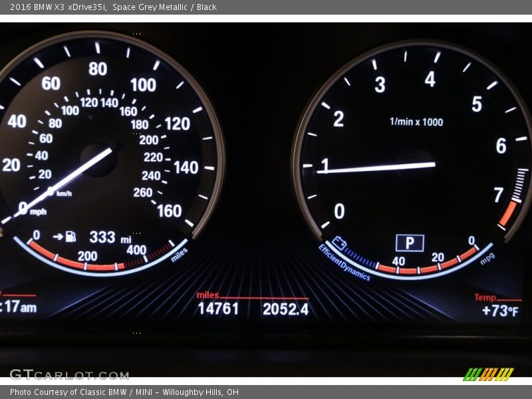Click the 160 mph mark on speedometer
The height and width of the screenshot is (399, 532).
[x=169, y=211]
